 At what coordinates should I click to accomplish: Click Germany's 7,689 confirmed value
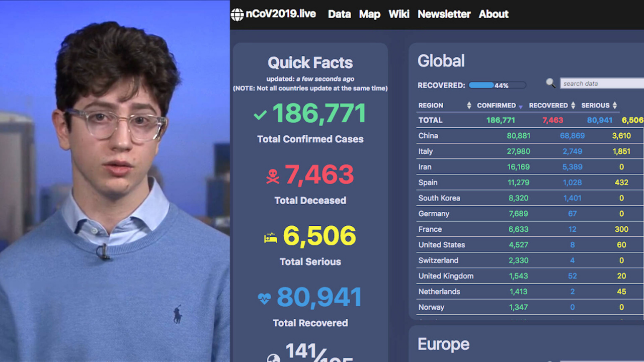(519, 214)
